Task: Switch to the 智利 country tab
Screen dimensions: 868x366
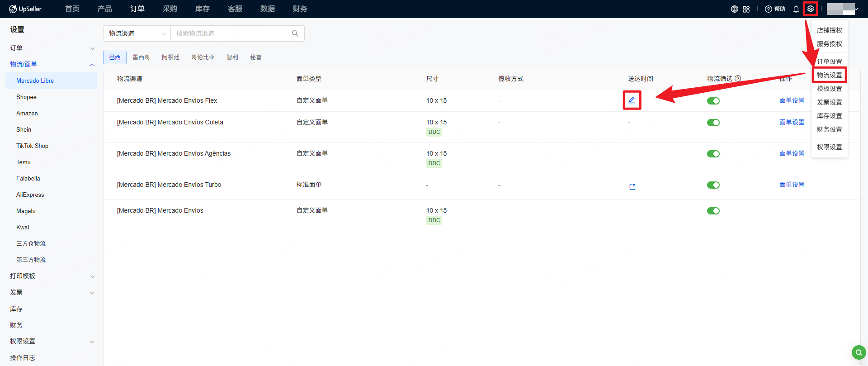Action: [x=232, y=57]
